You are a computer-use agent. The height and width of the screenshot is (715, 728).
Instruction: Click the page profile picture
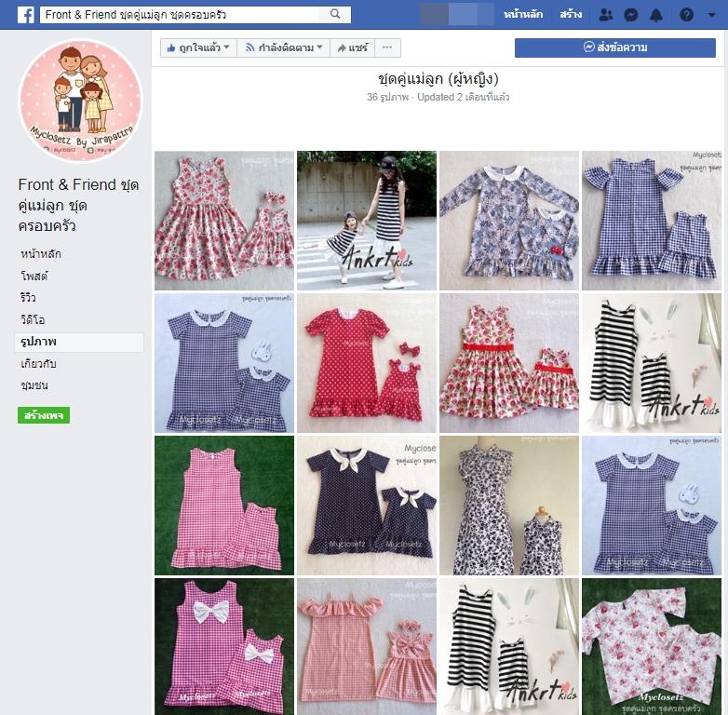[x=80, y=101]
